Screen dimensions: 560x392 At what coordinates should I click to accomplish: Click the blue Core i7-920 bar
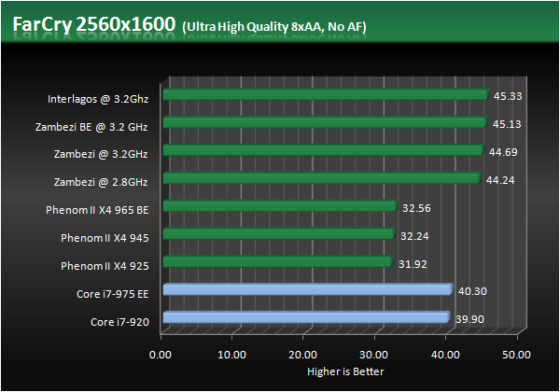pos(306,317)
